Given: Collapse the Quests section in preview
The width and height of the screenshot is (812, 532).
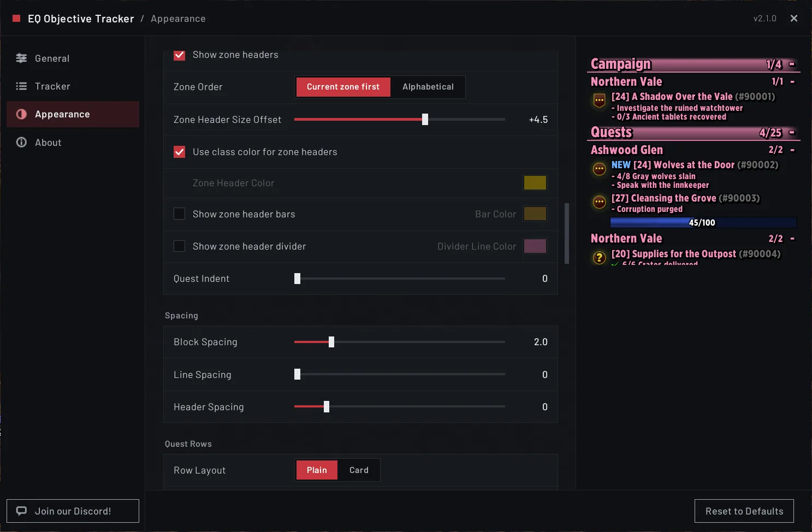Looking at the screenshot, I should tap(792, 132).
